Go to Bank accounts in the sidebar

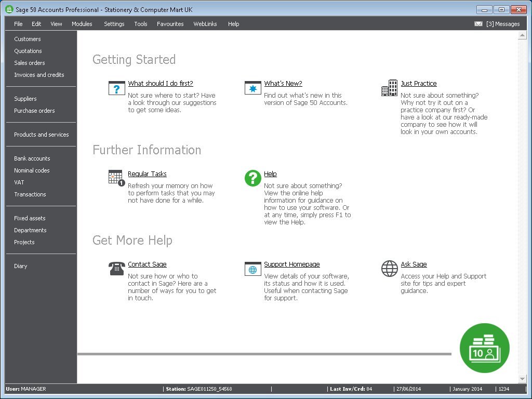tap(32, 158)
